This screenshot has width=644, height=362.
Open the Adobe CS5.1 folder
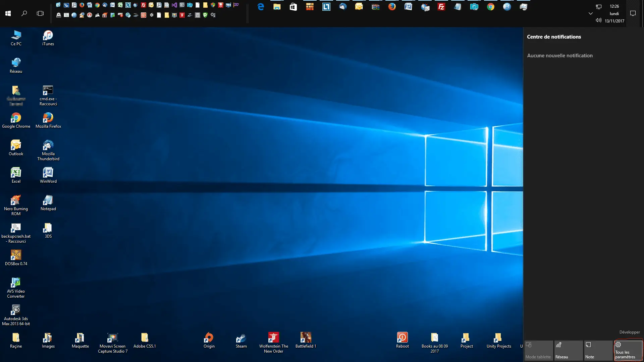click(x=145, y=340)
